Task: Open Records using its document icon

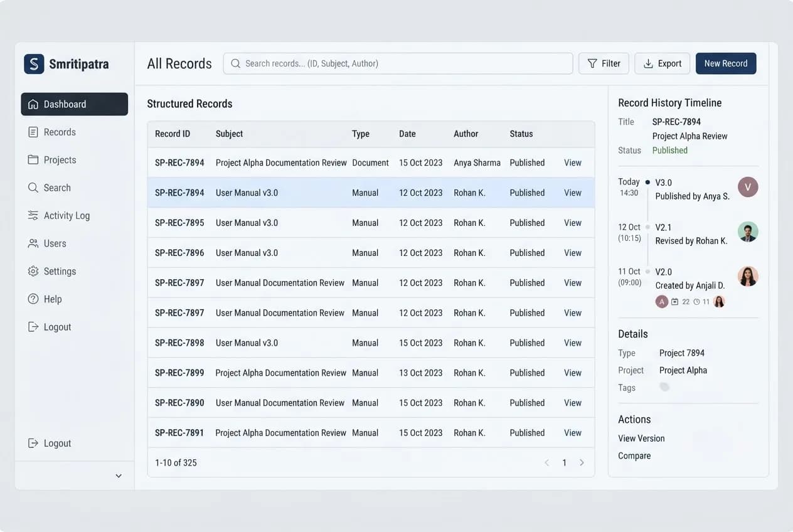Action: coord(33,132)
